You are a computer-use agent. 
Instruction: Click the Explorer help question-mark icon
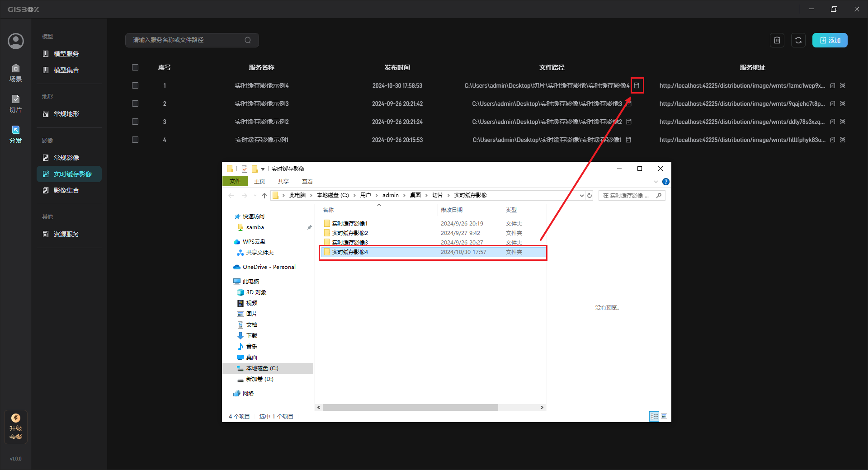(665, 182)
